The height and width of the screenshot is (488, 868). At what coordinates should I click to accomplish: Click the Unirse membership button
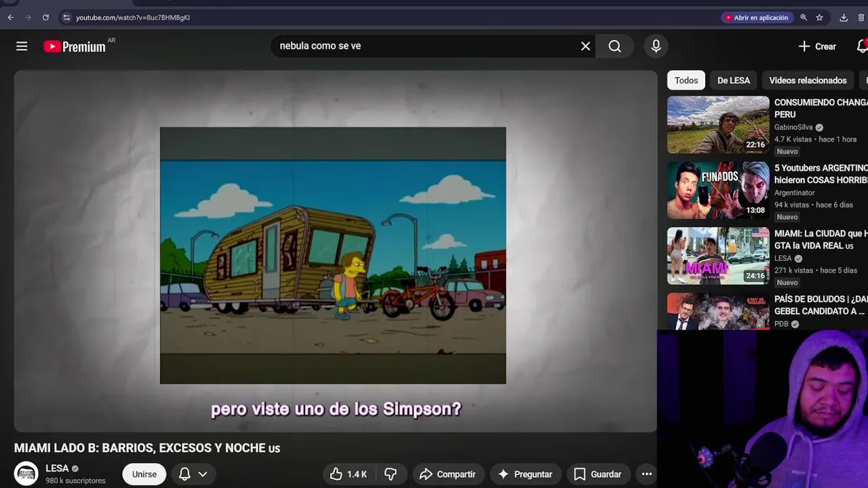(144, 474)
